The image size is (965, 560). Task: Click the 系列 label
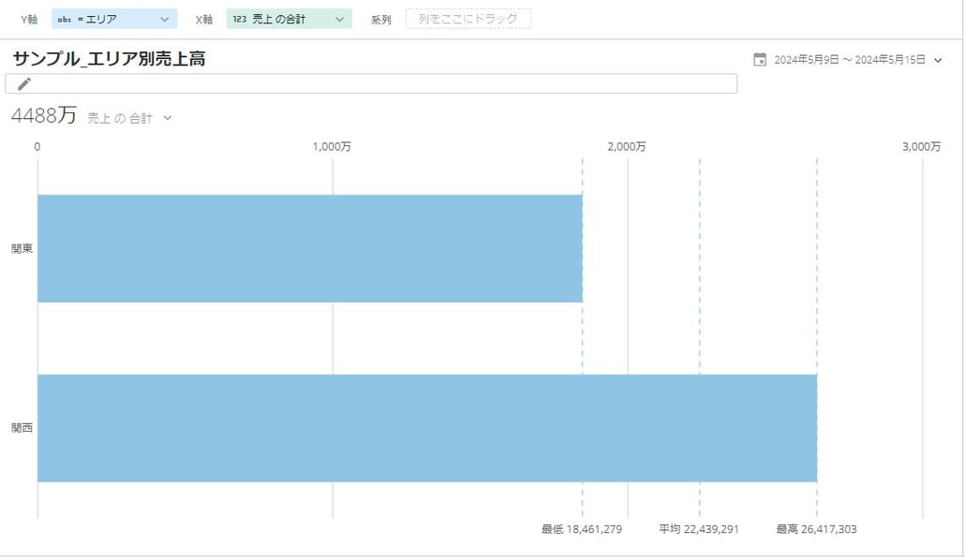point(381,20)
